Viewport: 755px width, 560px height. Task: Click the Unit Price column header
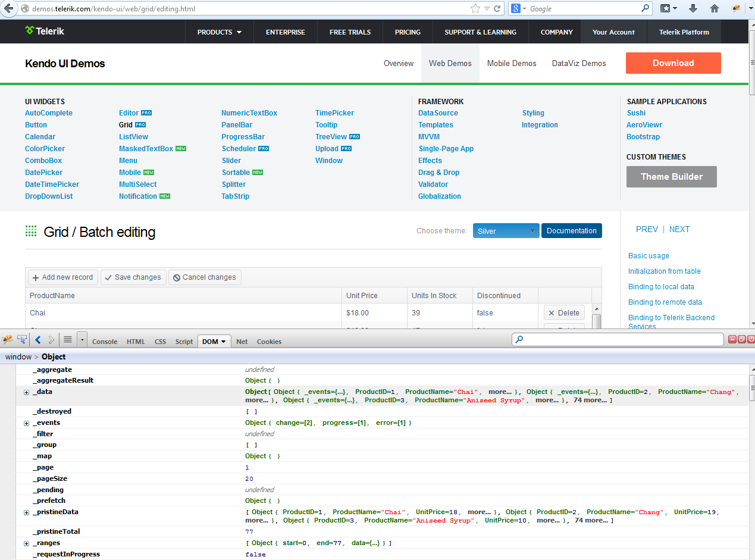[x=375, y=296]
